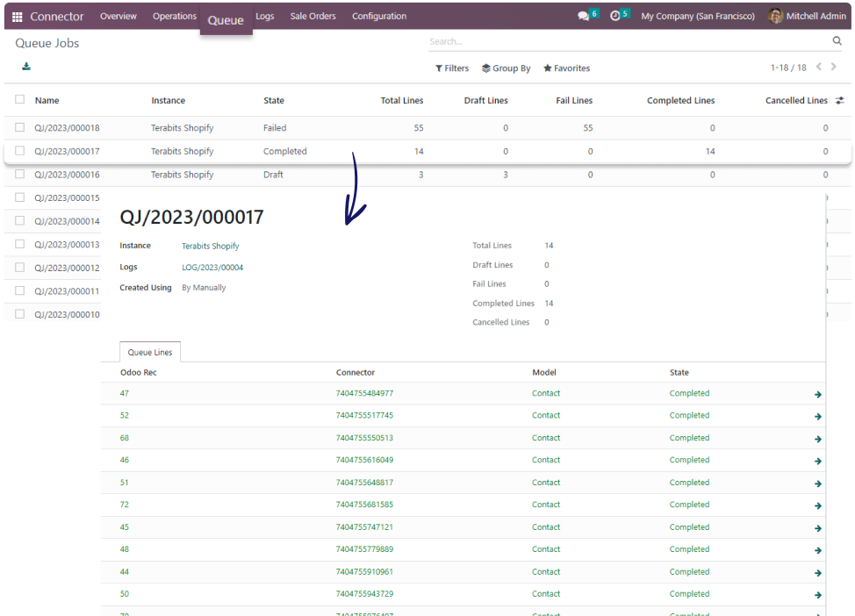Check the box for QJ/2023/000016

click(x=20, y=174)
